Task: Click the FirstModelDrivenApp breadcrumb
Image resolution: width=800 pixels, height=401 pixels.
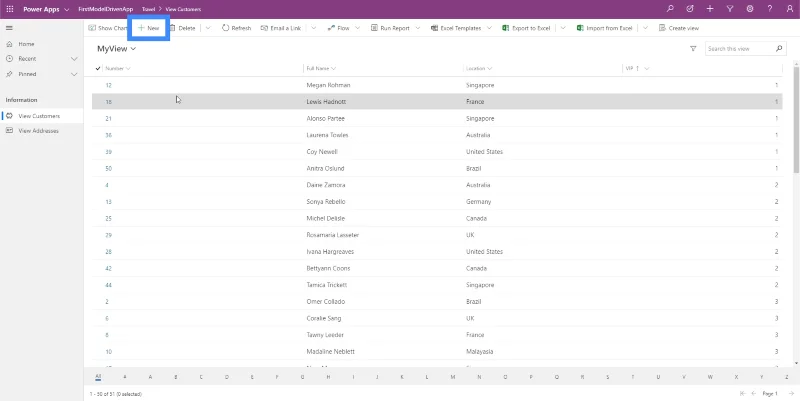Action: pos(106,9)
